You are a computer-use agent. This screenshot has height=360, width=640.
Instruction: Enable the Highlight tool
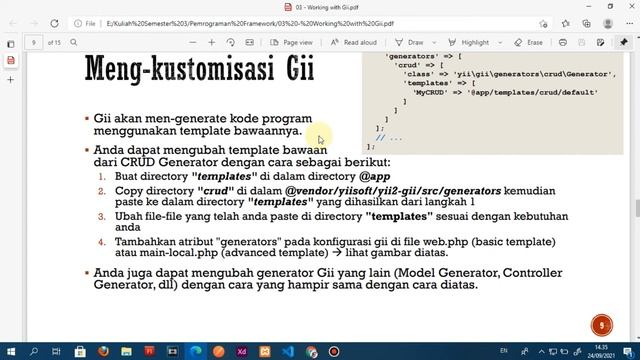tap(469, 42)
